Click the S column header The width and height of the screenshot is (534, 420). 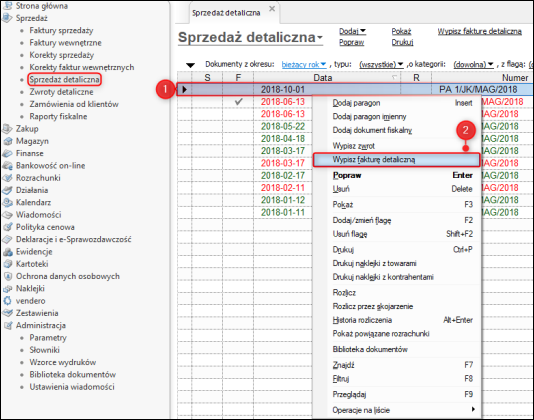tap(207, 78)
